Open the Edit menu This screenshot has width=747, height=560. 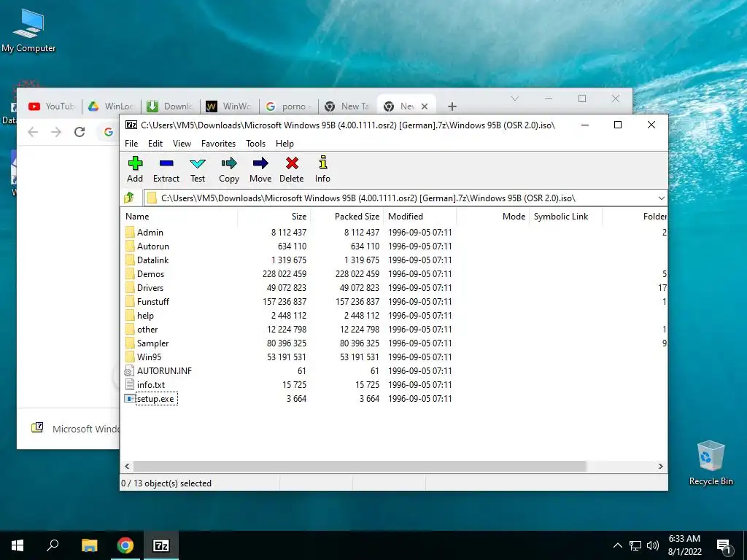(x=155, y=144)
